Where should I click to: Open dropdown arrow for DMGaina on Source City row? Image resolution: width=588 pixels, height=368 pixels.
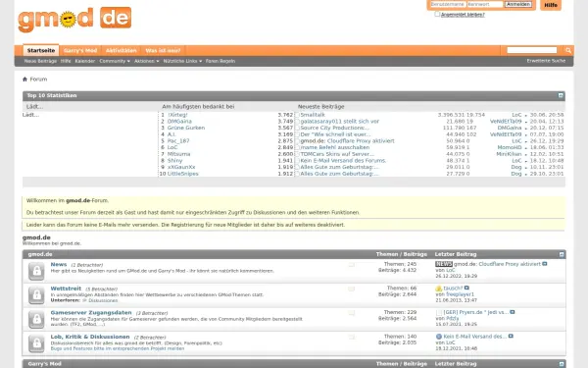coord(525,129)
